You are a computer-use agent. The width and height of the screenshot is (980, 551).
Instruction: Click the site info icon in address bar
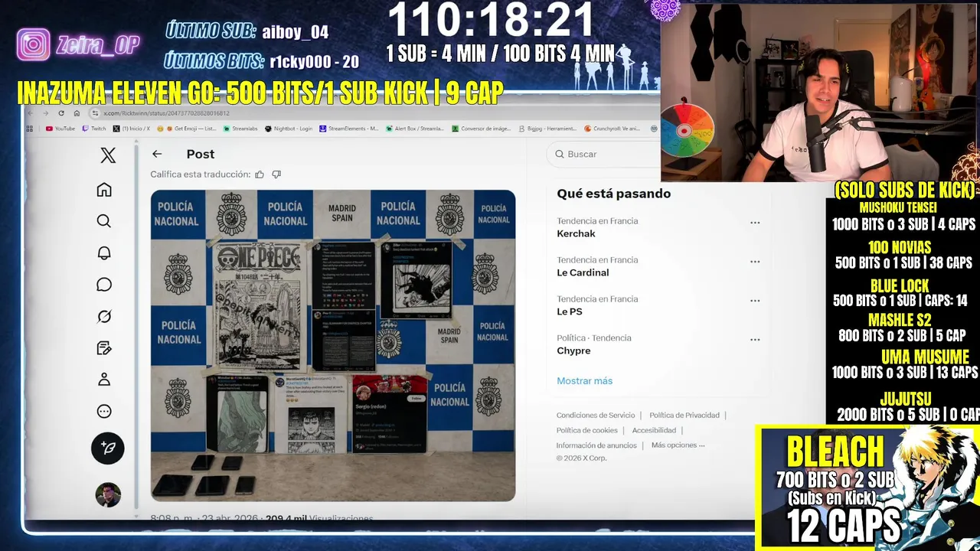pyautogui.click(x=95, y=113)
